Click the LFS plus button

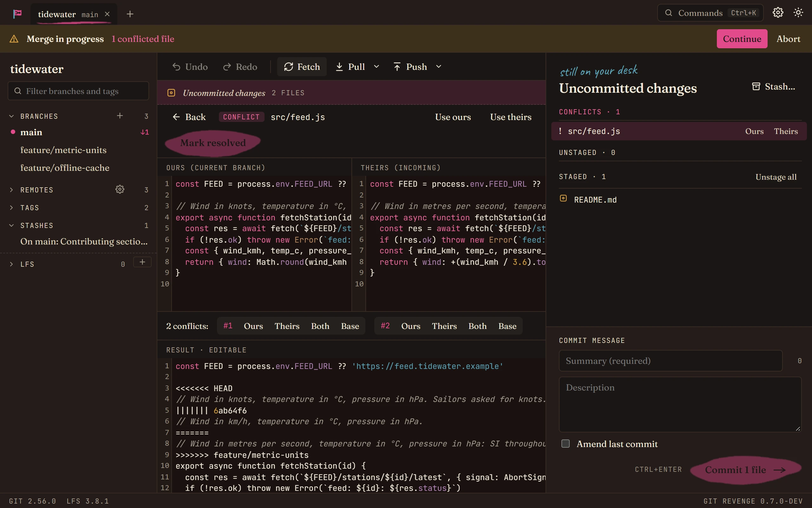142,262
